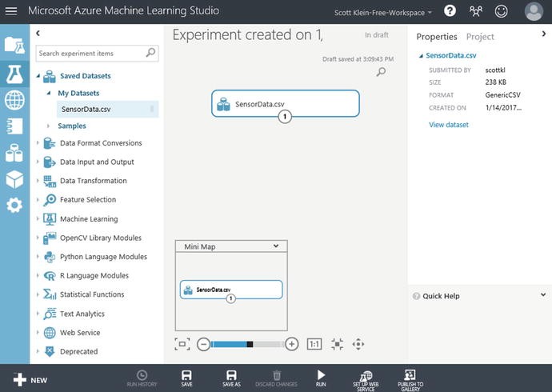The width and height of the screenshot is (552, 392).
Task: Click the Search experiment items field
Action: click(90, 54)
